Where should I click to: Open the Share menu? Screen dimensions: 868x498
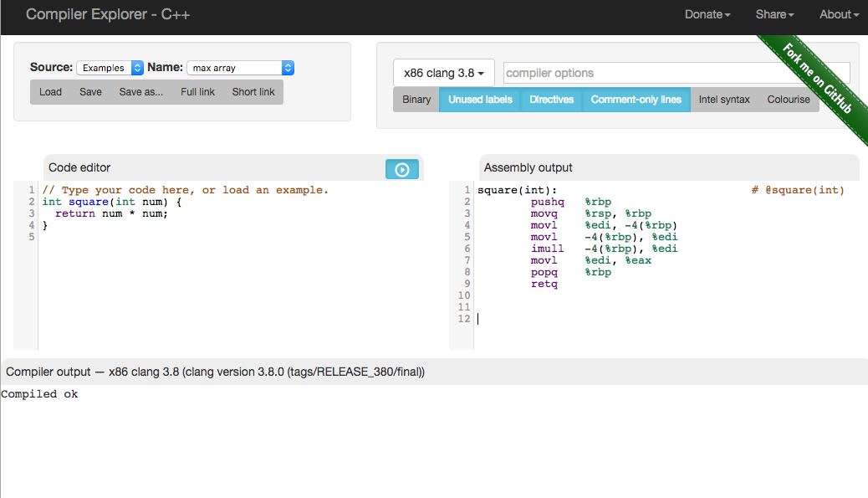coord(775,14)
